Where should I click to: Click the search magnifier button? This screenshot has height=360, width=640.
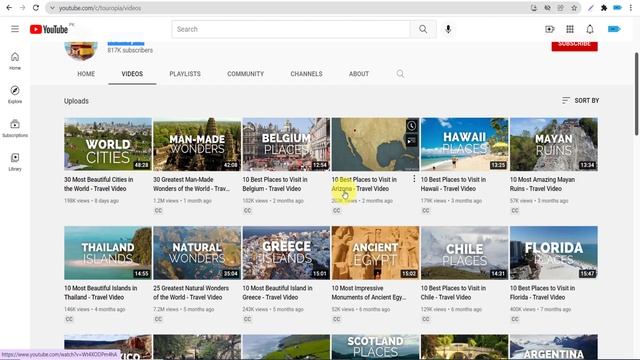coord(423,29)
